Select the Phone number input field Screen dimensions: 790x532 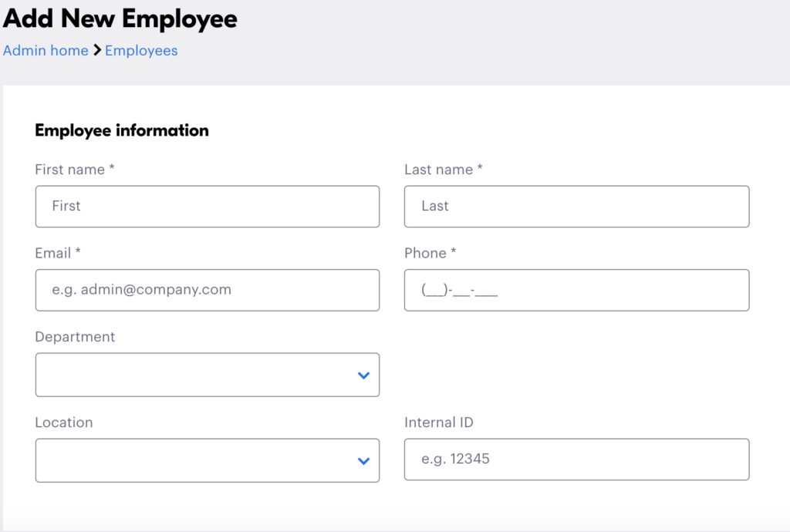(x=576, y=290)
